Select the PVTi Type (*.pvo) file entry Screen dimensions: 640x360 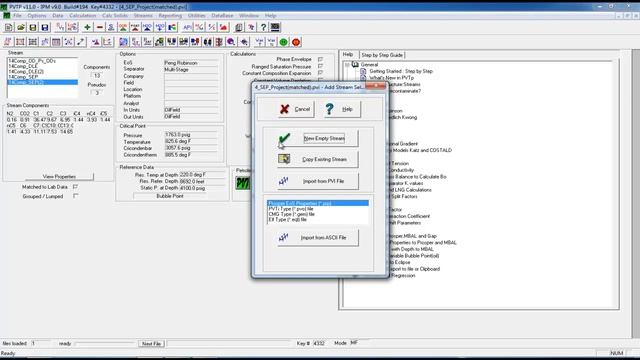point(318,209)
